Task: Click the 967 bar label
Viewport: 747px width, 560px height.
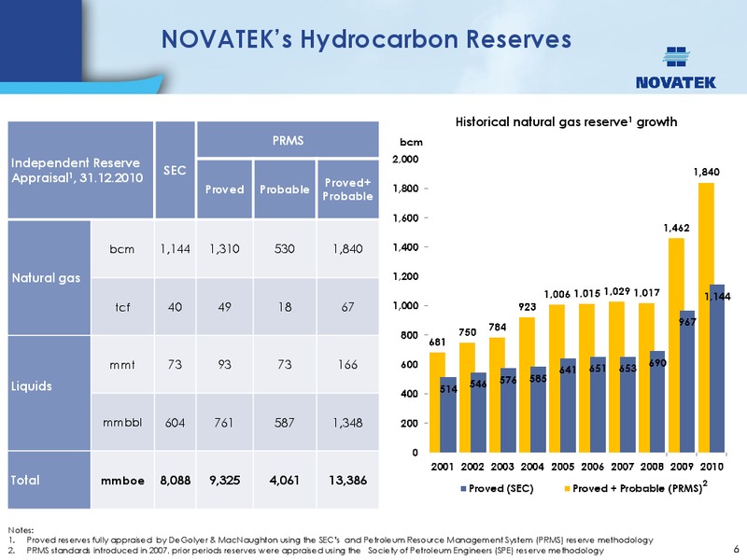Action: click(688, 322)
